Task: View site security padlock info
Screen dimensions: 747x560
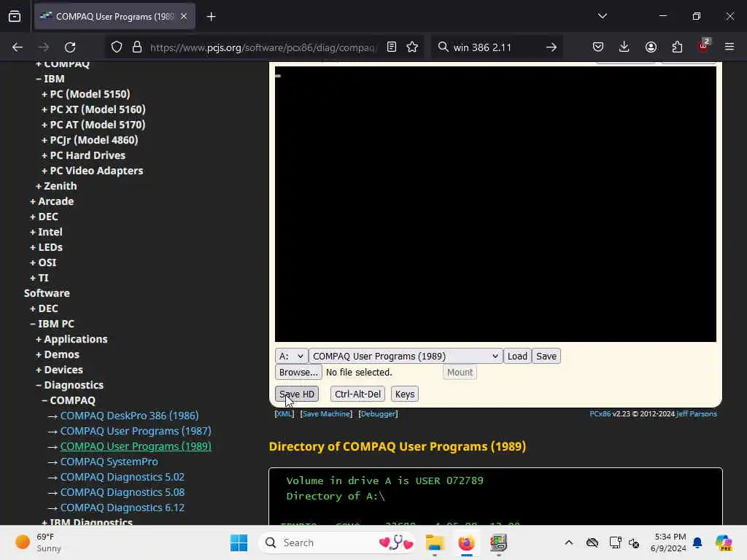Action: (x=137, y=47)
